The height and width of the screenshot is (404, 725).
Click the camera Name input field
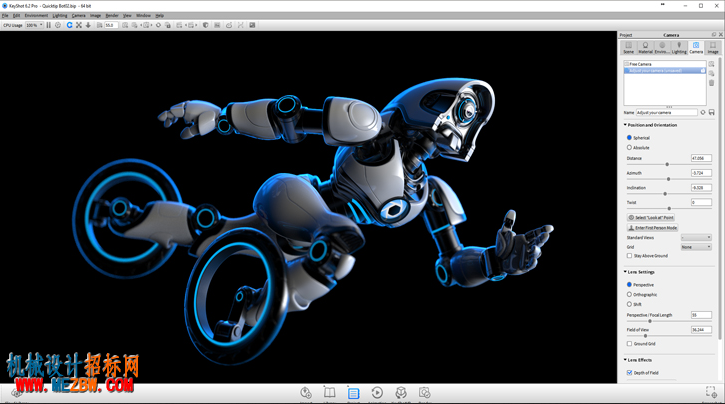666,112
